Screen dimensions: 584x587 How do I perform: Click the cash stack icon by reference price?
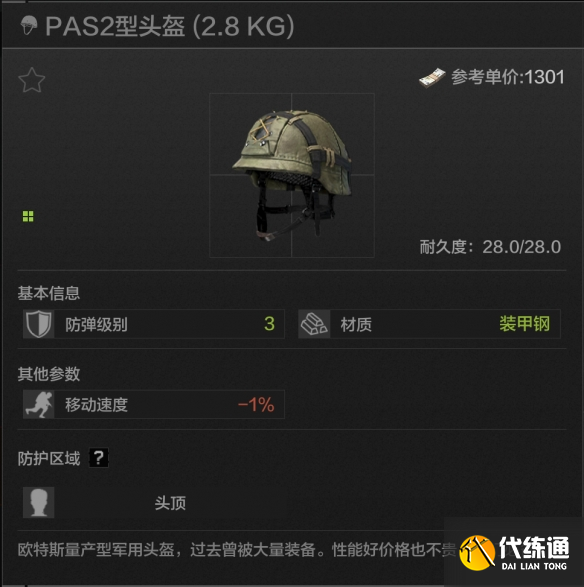432,77
